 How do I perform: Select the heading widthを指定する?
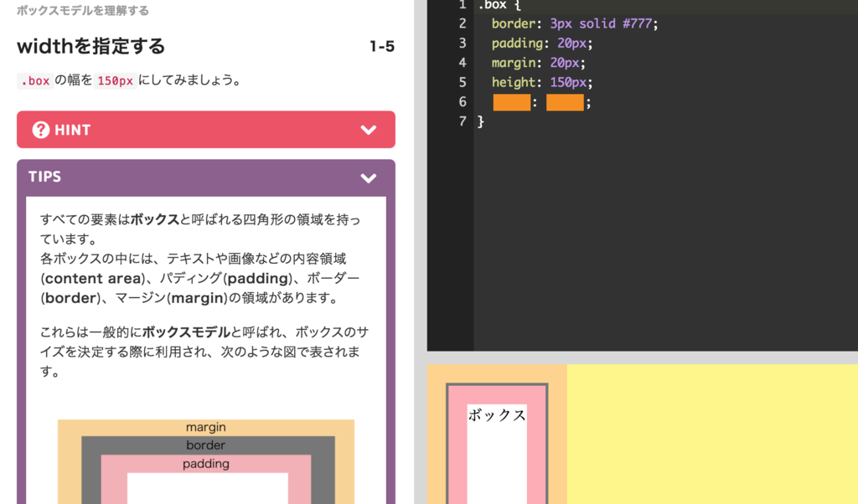click(90, 46)
